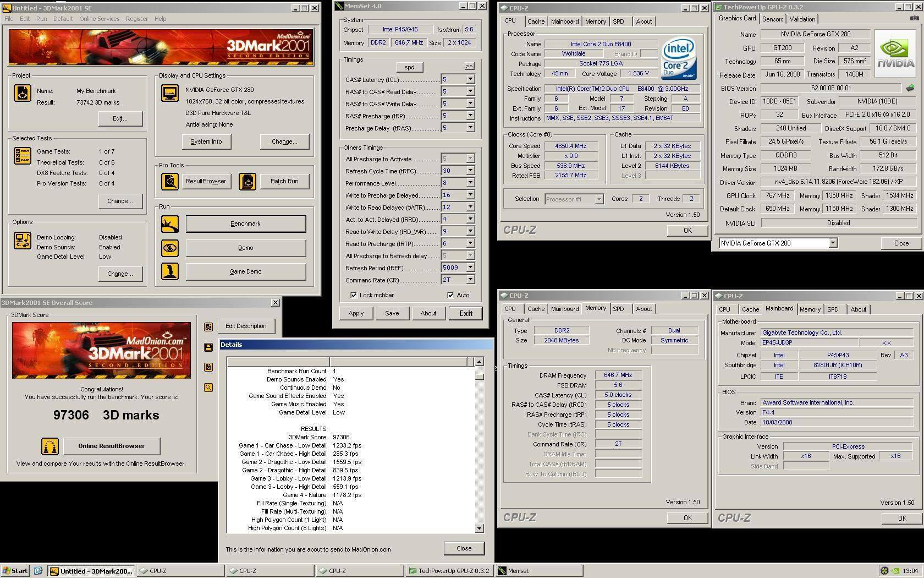Click the spd button in MemSet
Image resolution: width=924 pixels, height=578 pixels.
click(409, 67)
